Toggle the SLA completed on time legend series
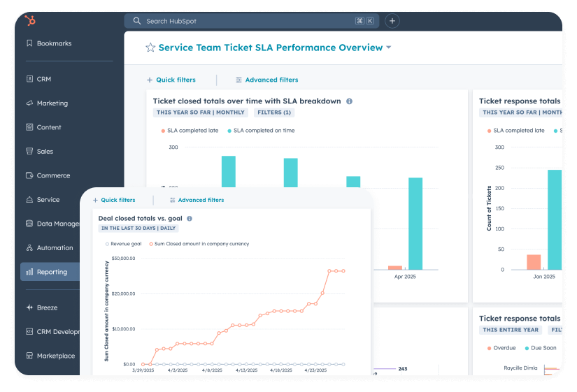This screenshot has width=577, height=392. (x=262, y=131)
